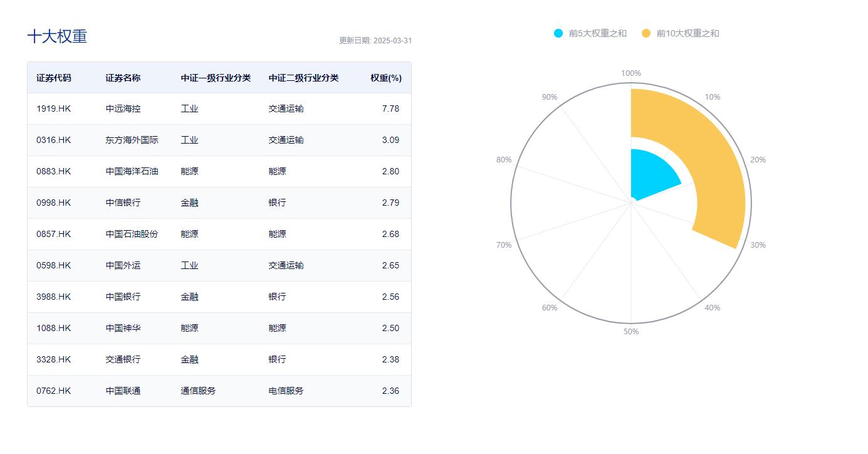Screen dimensions: 868x454
Task: Click the 中证一级行业分类 column header
Action: pos(216,78)
